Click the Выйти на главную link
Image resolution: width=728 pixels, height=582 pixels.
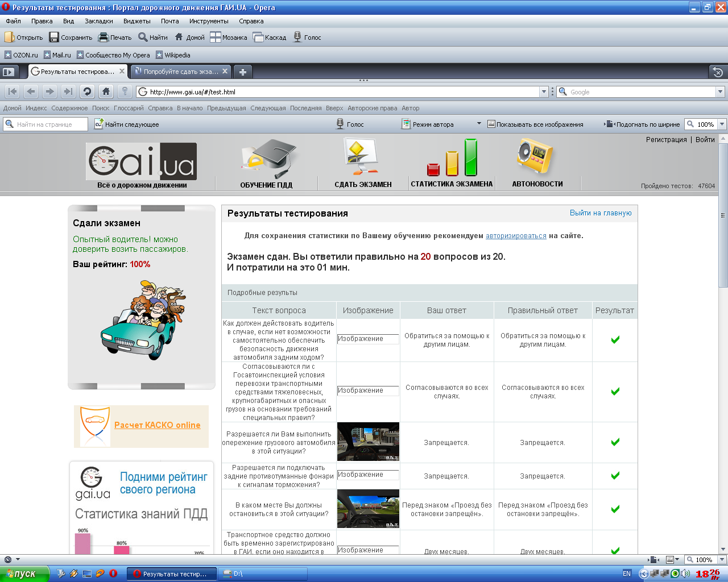click(601, 213)
